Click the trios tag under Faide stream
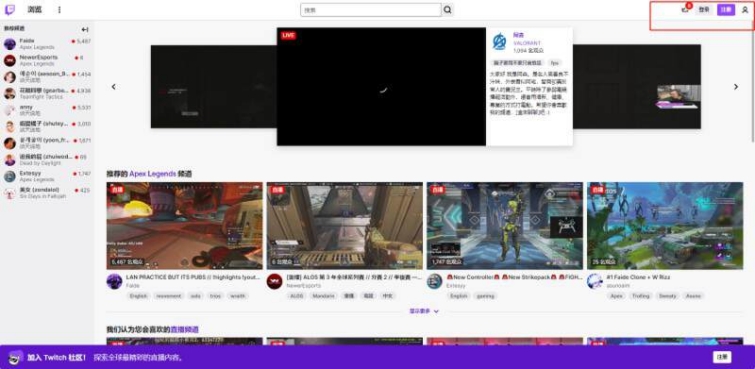755x369 pixels. (x=215, y=296)
